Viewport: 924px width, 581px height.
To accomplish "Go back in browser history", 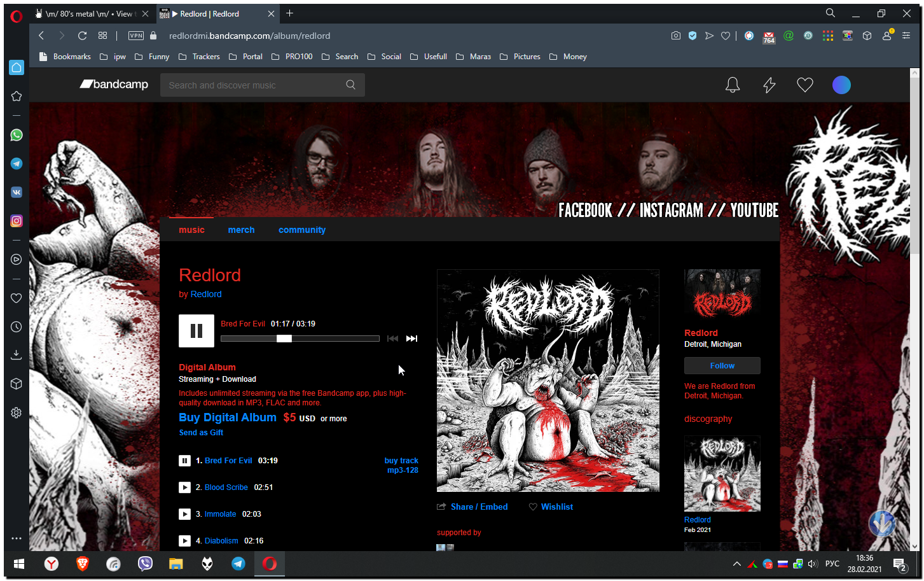I will coord(41,36).
